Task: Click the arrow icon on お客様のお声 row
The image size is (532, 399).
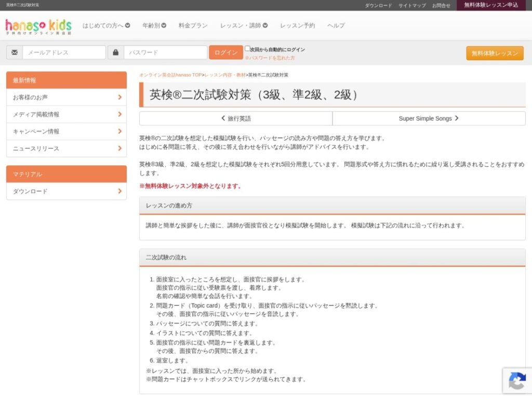Action: (x=120, y=97)
